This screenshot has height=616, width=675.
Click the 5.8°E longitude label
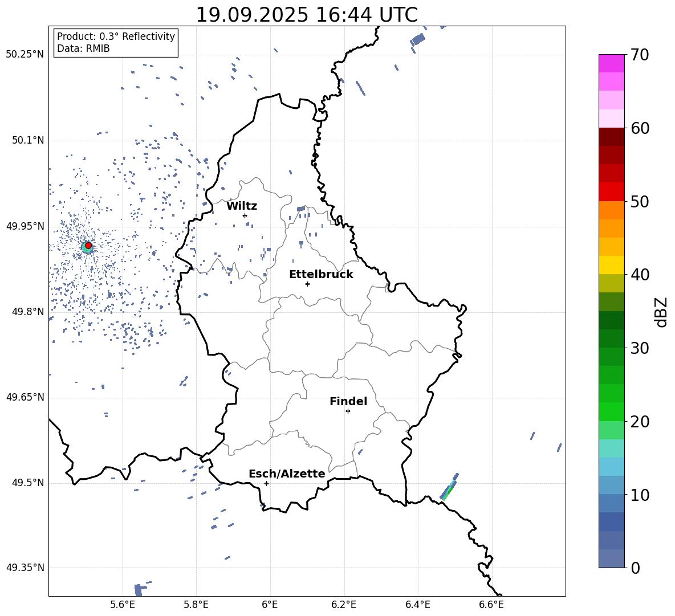coord(196,605)
